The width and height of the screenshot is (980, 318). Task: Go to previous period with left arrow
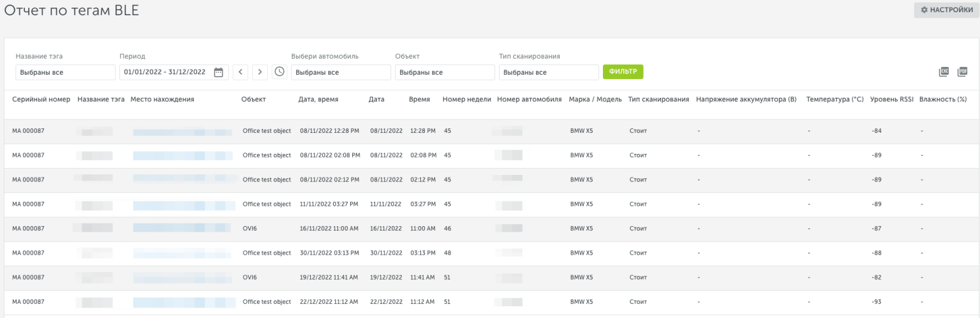[240, 72]
